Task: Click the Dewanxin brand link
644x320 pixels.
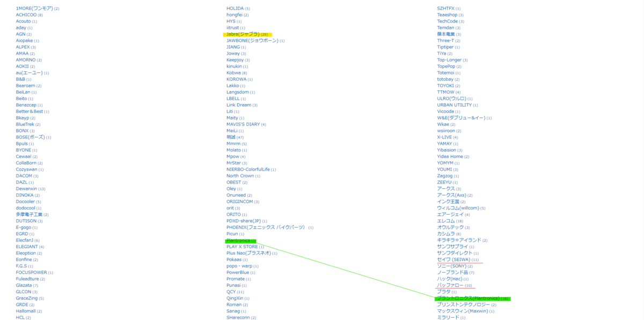Action: point(26,189)
